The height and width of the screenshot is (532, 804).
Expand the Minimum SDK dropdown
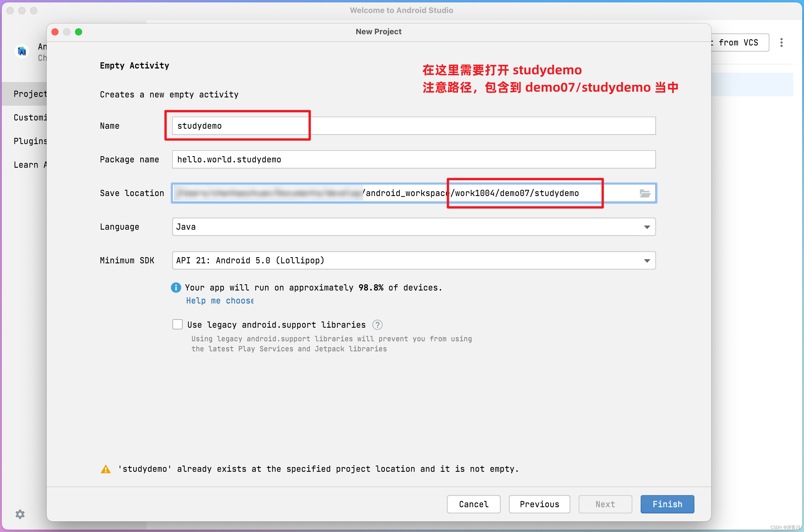coord(413,260)
